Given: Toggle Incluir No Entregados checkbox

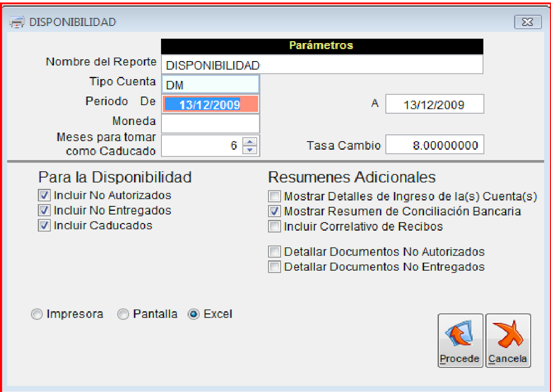Looking at the screenshot, I should pyautogui.click(x=44, y=210).
